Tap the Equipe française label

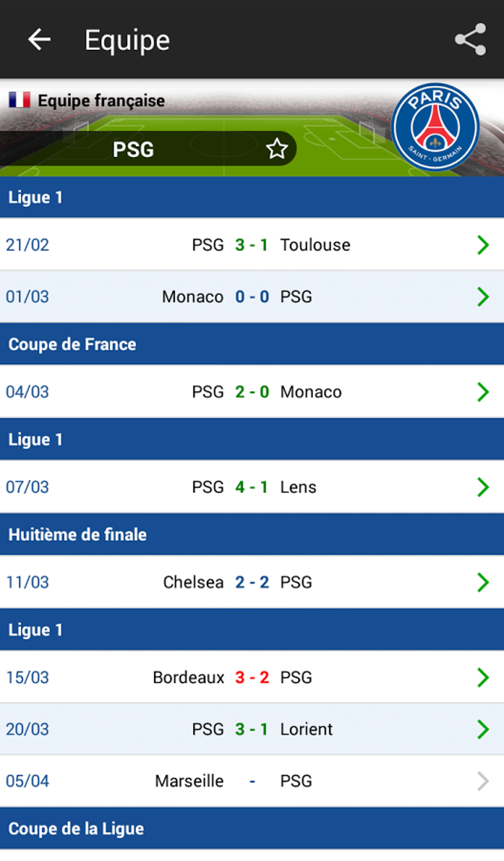coord(101,100)
